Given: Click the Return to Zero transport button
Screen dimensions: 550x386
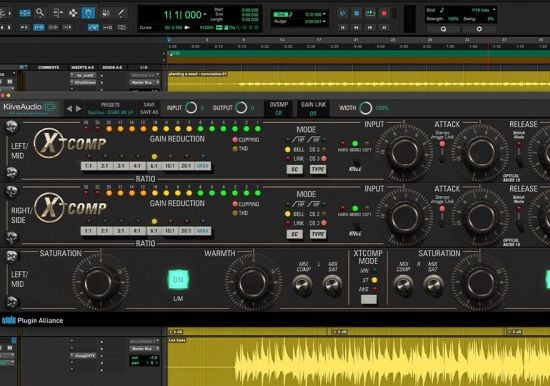Looking at the screenshot, I should [342, 27].
